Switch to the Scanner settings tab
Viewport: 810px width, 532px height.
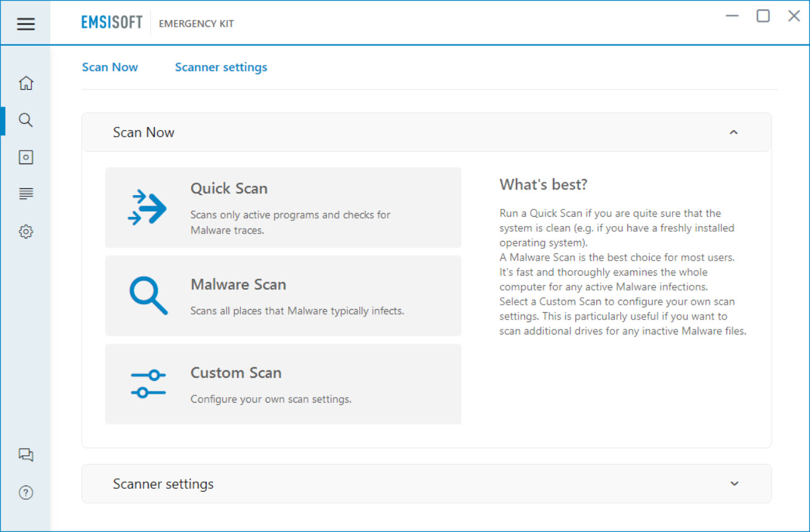click(221, 67)
